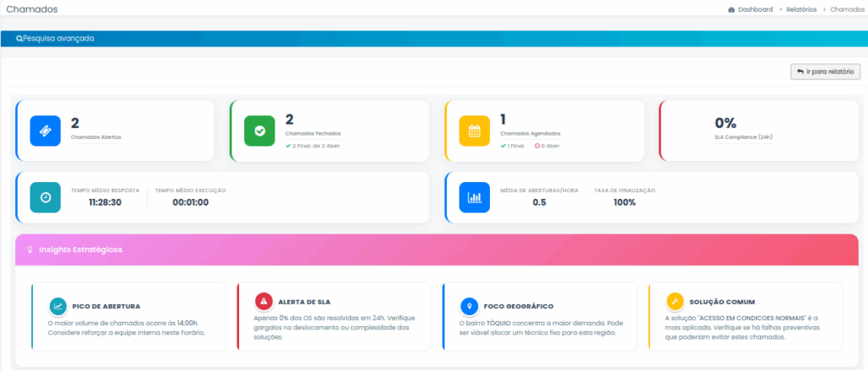Expand the Pesquisa avançada search panel
The width and height of the screenshot is (868, 370).
[56, 38]
